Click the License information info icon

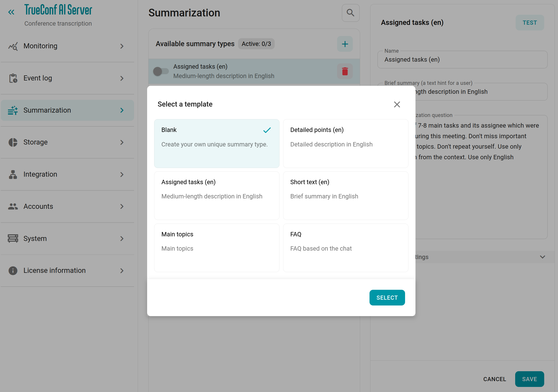(13, 270)
